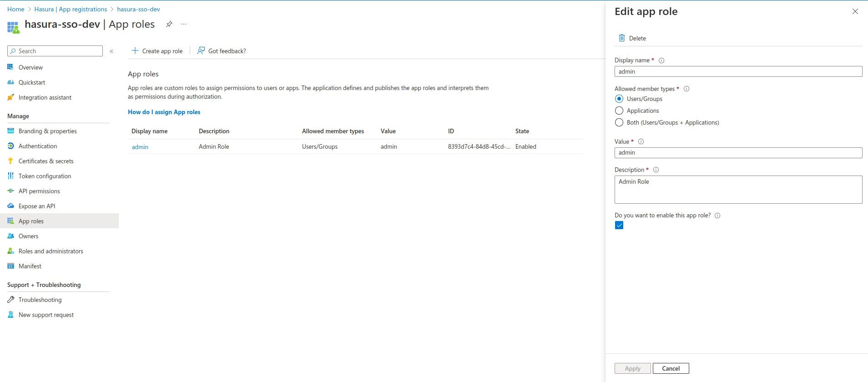868x382 pixels.
Task: Click the Description text area
Action: click(738, 190)
